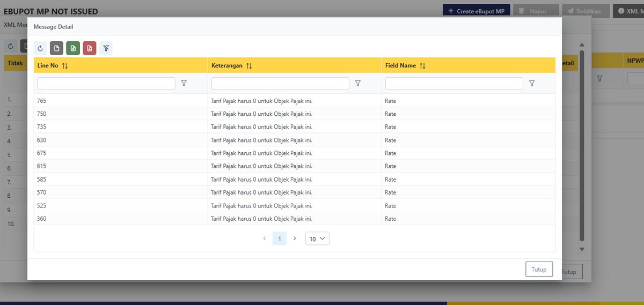Image resolution: width=644 pixels, height=305 pixels.
Task: Click scrollbar down arrow of background dialog
Action: (x=582, y=249)
